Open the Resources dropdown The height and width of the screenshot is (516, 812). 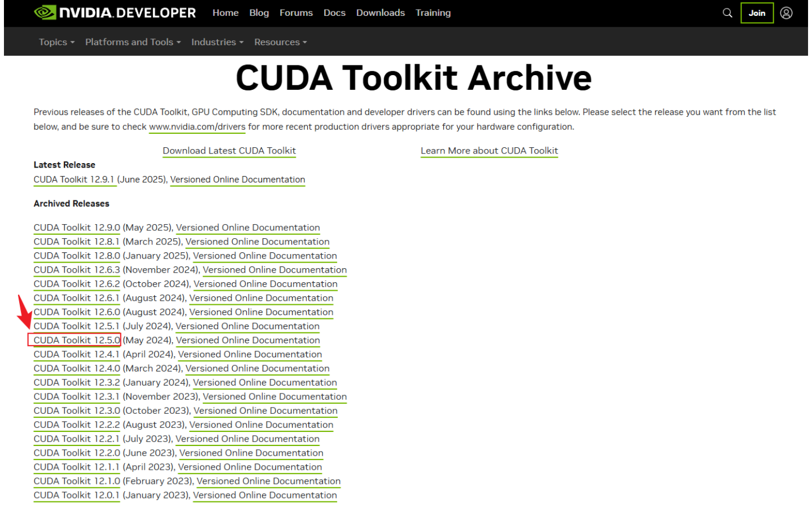(x=280, y=41)
